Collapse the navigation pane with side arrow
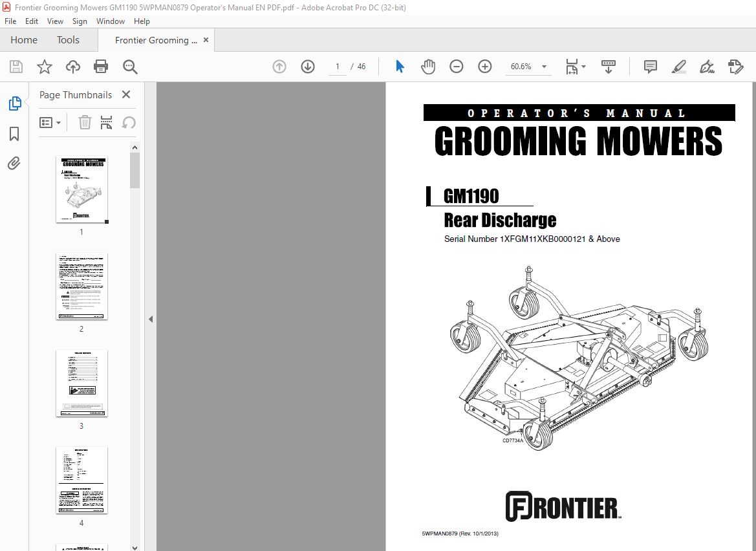Screen dimensions: 756x551 click(x=151, y=319)
